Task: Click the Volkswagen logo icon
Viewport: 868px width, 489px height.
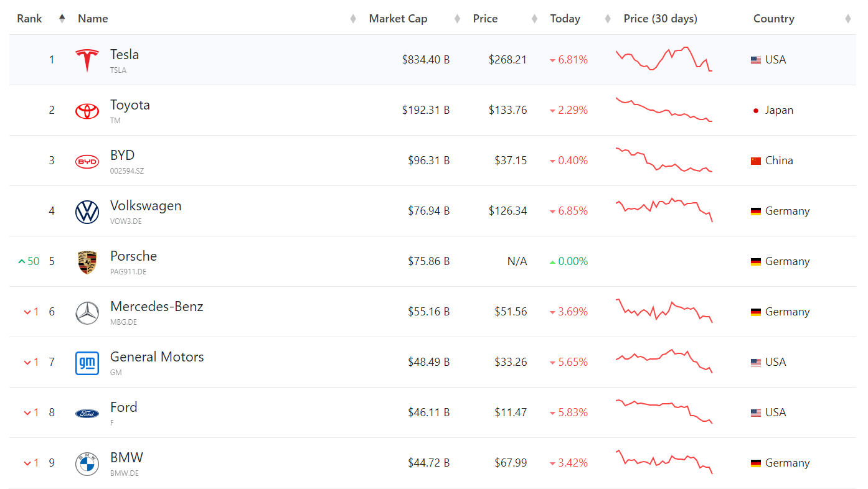Action: (x=87, y=212)
